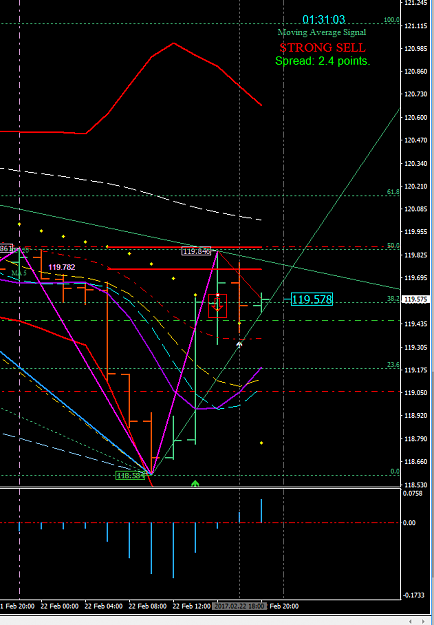Screen dimensions: 434x625
Task: Click the 119.955 price axis value
Action: tap(416, 232)
